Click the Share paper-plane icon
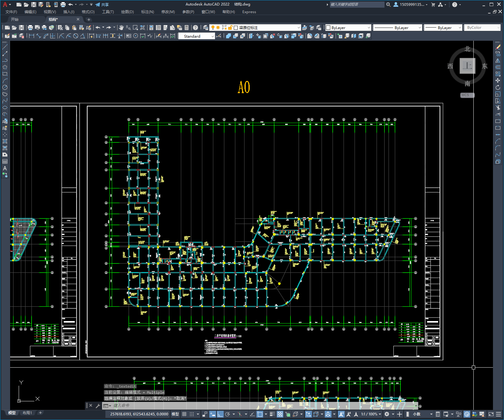Viewport: 504px width, 420px height. tap(98, 5)
